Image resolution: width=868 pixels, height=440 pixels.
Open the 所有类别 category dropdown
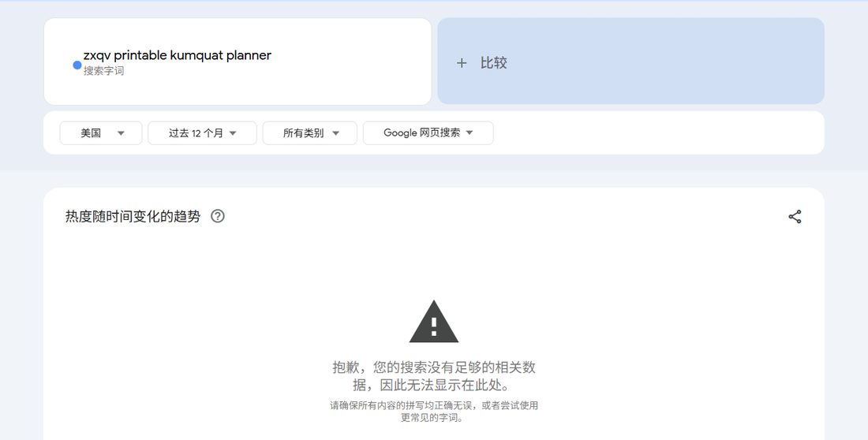pyautogui.click(x=309, y=132)
